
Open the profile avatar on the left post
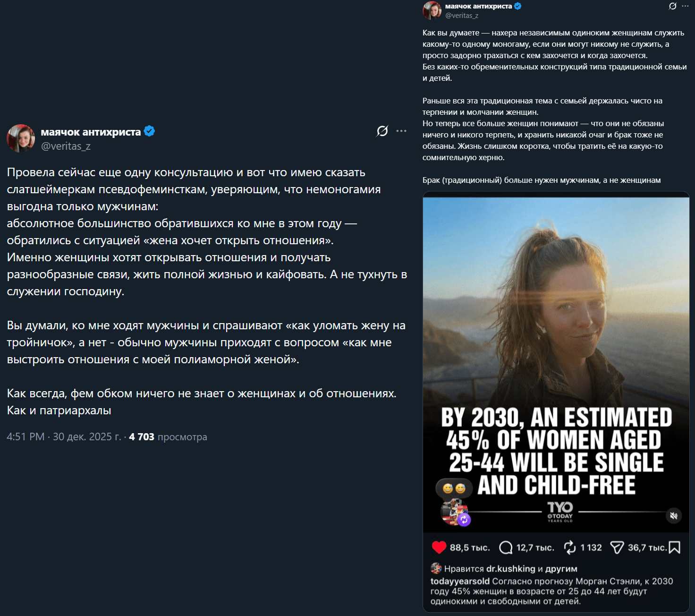21,138
